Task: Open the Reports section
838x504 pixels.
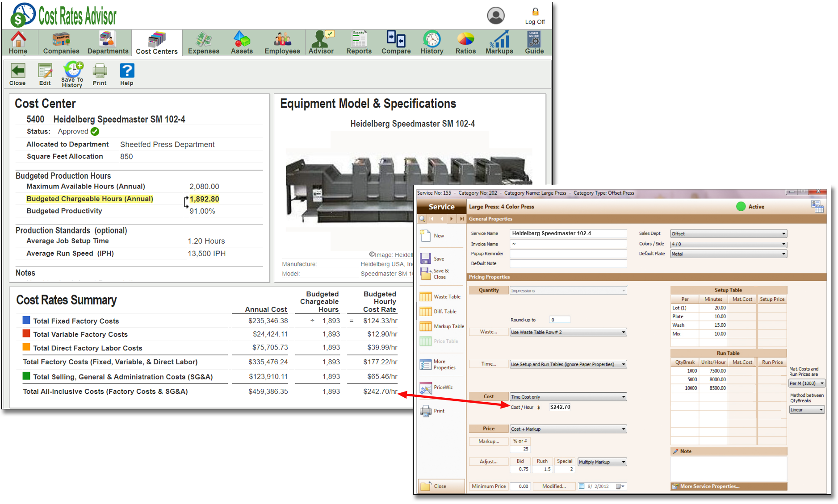Action: coord(359,43)
